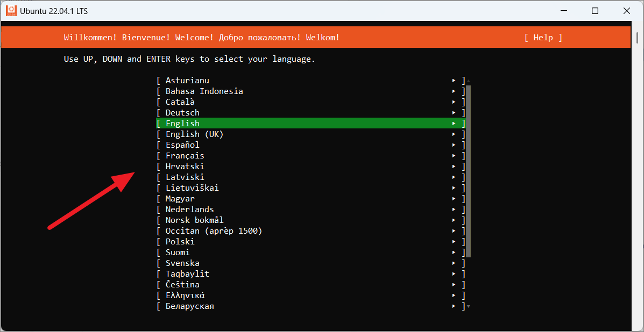Click the arrow icon beside Deutsch
The height and width of the screenshot is (332, 644).
pos(454,113)
